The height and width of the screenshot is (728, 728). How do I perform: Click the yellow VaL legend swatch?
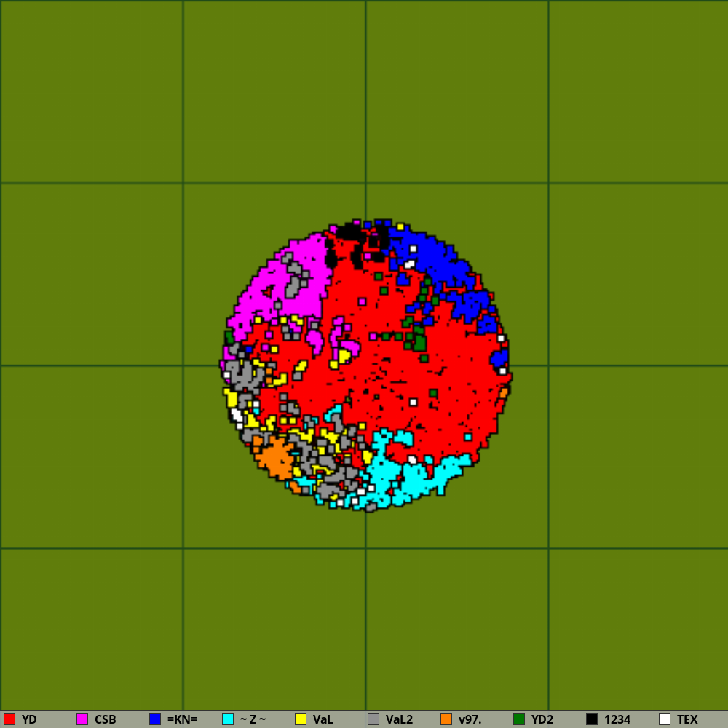point(301,719)
